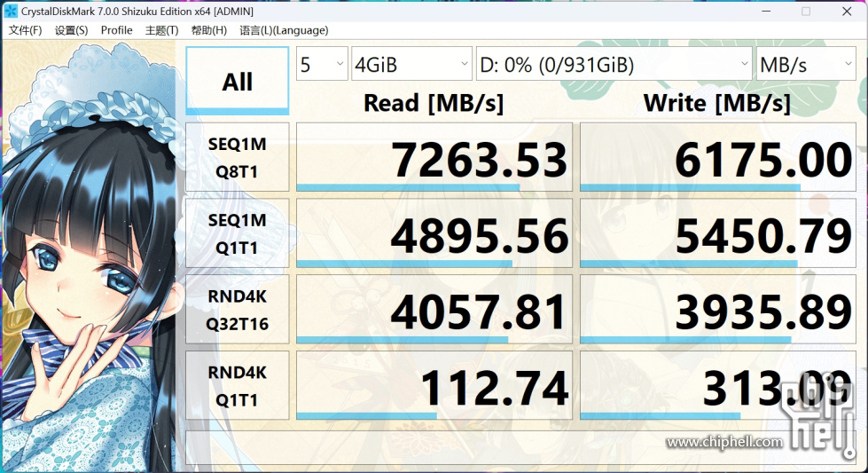This screenshot has width=868, height=473.
Task: Open the Profile menu
Action: (x=116, y=30)
